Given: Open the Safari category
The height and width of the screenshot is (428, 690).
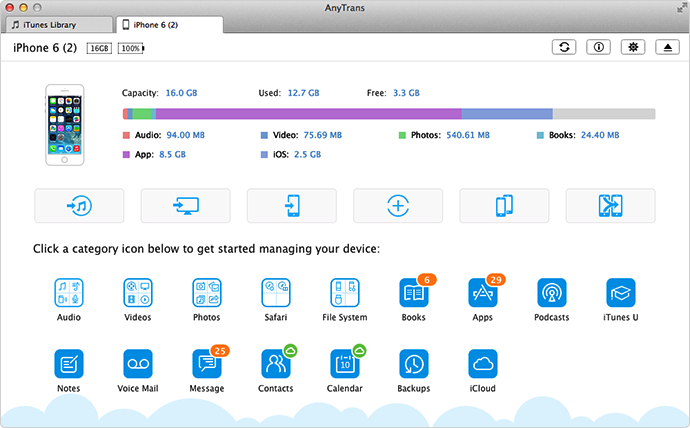Looking at the screenshot, I should click(276, 293).
